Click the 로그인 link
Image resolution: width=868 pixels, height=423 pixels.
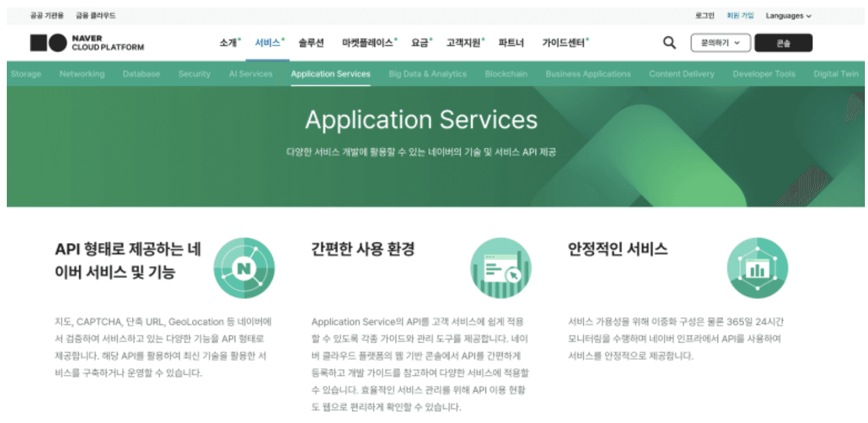[705, 16]
